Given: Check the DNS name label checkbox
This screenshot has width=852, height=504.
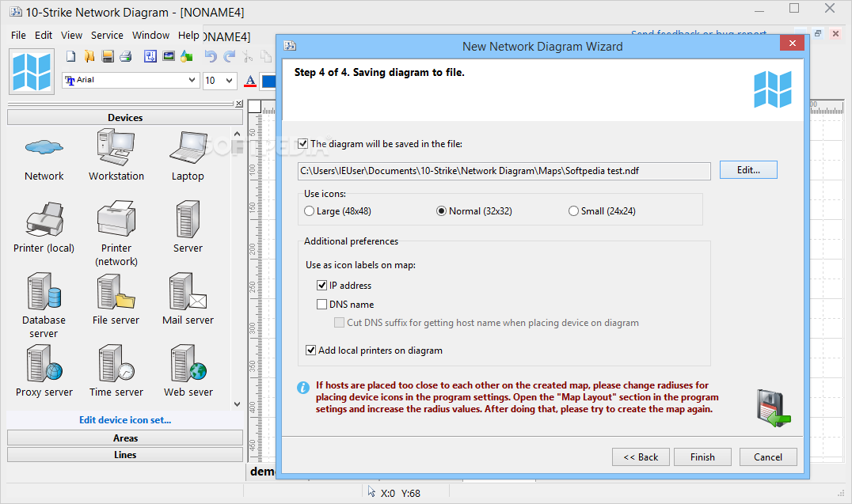Looking at the screenshot, I should point(322,304).
